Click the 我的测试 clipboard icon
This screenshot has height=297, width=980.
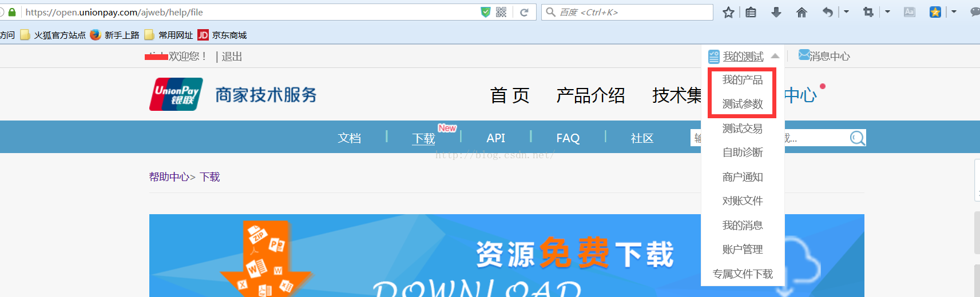click(713, 57)
